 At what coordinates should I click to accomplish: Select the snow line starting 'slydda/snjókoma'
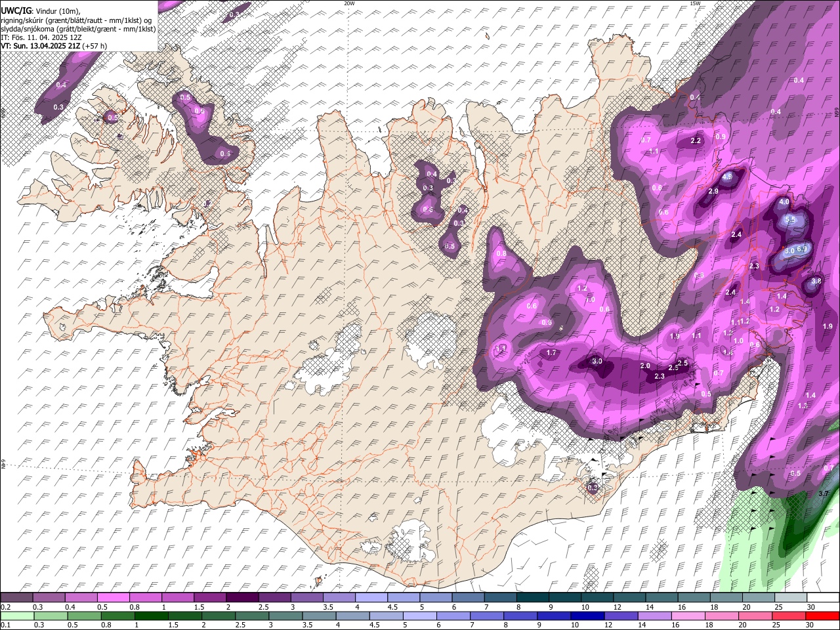pos(78,29)
